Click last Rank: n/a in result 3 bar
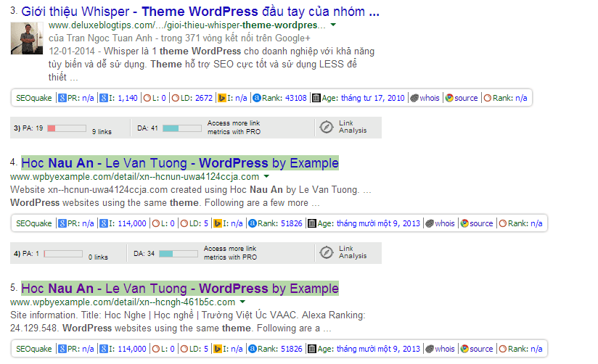This screenshot has height=364, width=598. pyautogui.click(x=510, y=98)
